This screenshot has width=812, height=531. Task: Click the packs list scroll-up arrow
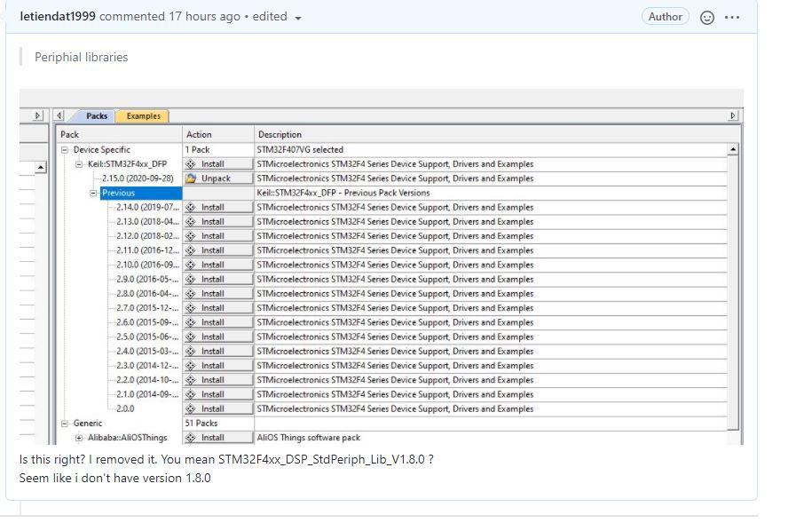point(733,150)
